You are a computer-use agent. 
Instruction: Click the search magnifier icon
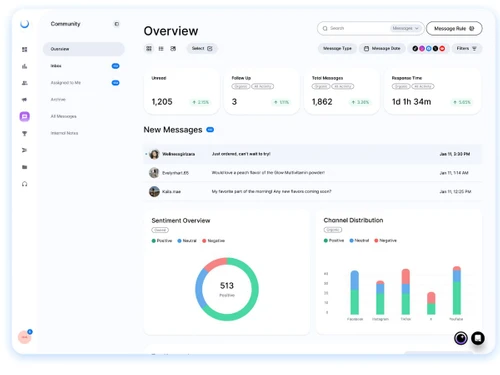[x=325, y=29]
